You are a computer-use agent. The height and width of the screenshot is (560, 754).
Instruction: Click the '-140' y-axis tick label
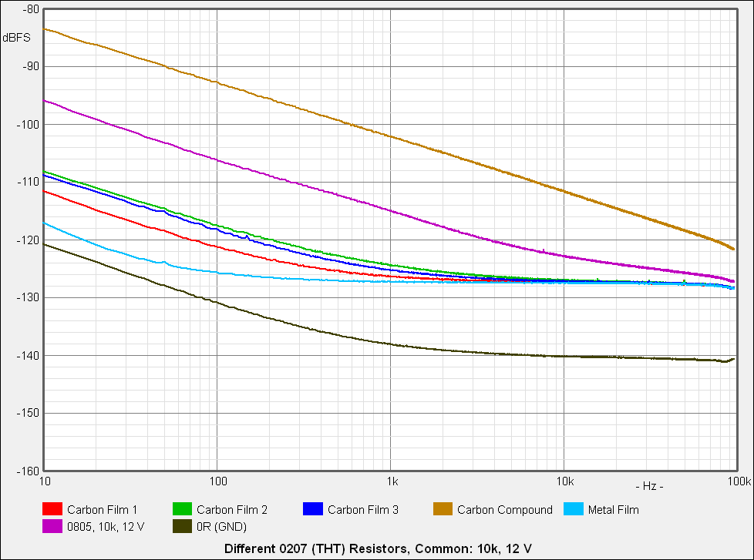(x=29, y=355)
